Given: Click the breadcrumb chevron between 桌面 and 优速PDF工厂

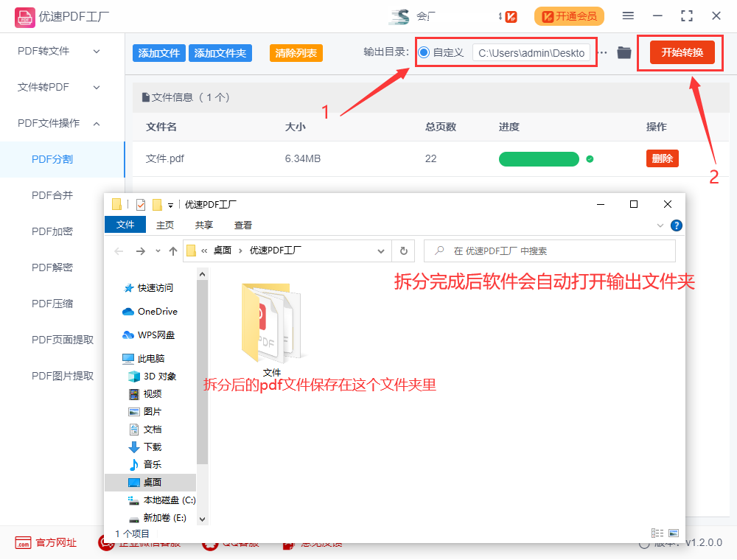Looking at the screenshot, I should pyautogui.click(x=240, y=251).
